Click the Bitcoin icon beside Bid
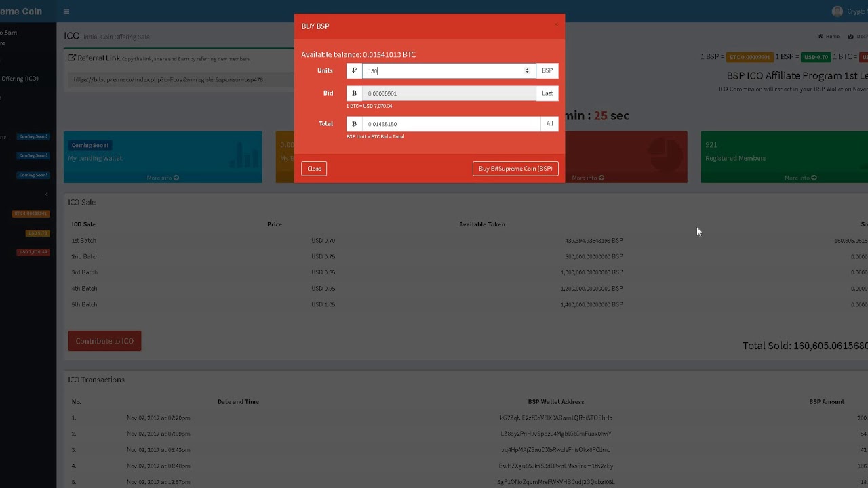The image size is (868, 488). coord(354,94)
